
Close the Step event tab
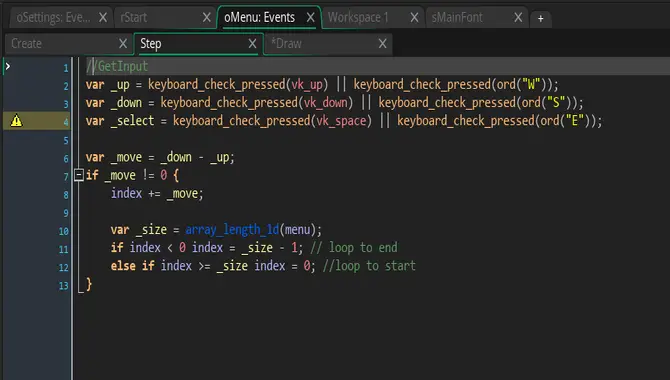pos(253,44)
